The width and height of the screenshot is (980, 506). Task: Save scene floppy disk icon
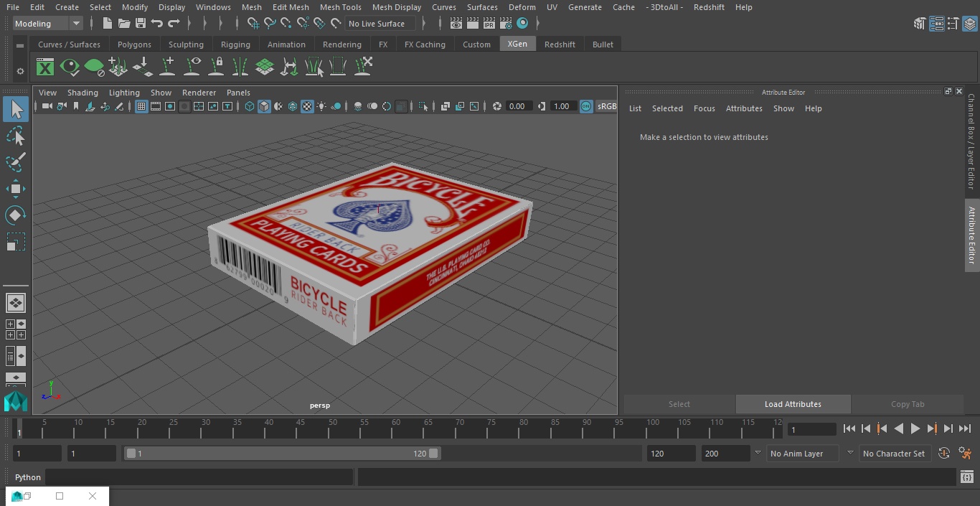click(x=141, y=24)
